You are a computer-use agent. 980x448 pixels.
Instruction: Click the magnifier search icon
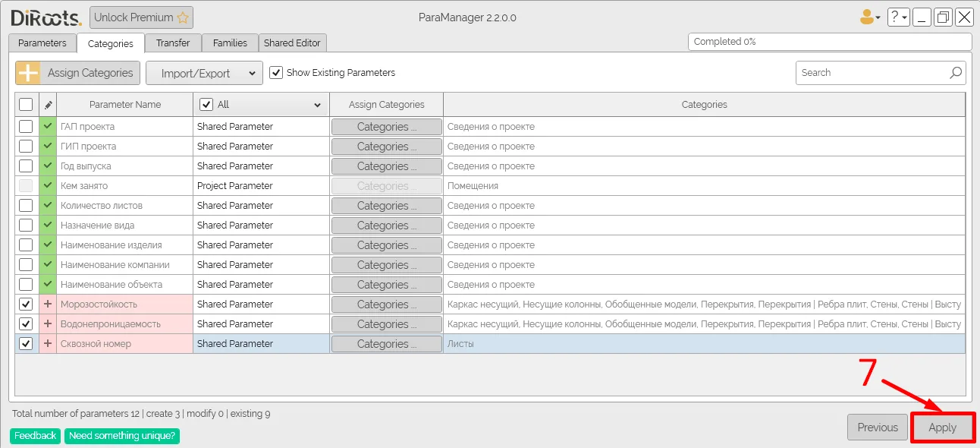click(x=956, y=73)
